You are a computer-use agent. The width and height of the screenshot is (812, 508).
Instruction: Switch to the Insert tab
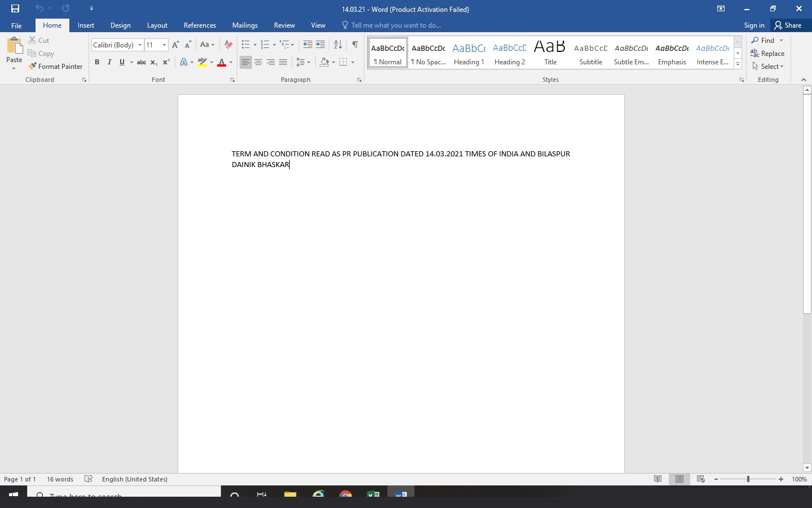point(86,25)
